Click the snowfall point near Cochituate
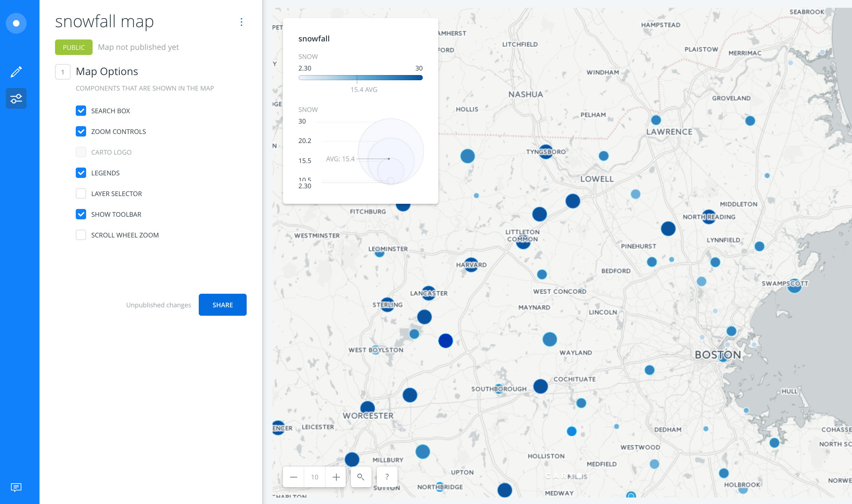This screenshot has width=852, height=504. pos(540,386)
